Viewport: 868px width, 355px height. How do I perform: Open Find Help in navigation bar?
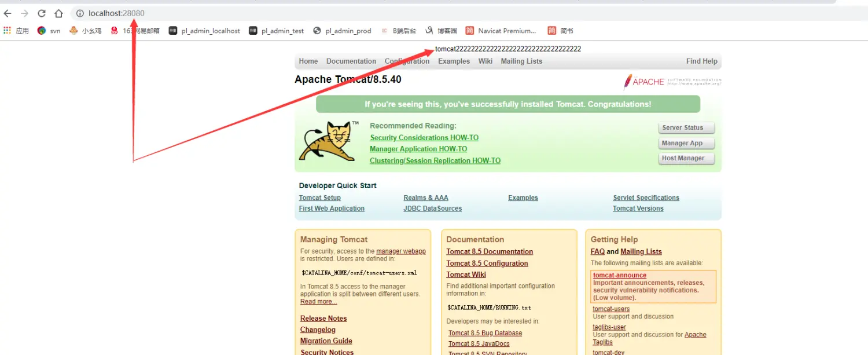702,61
